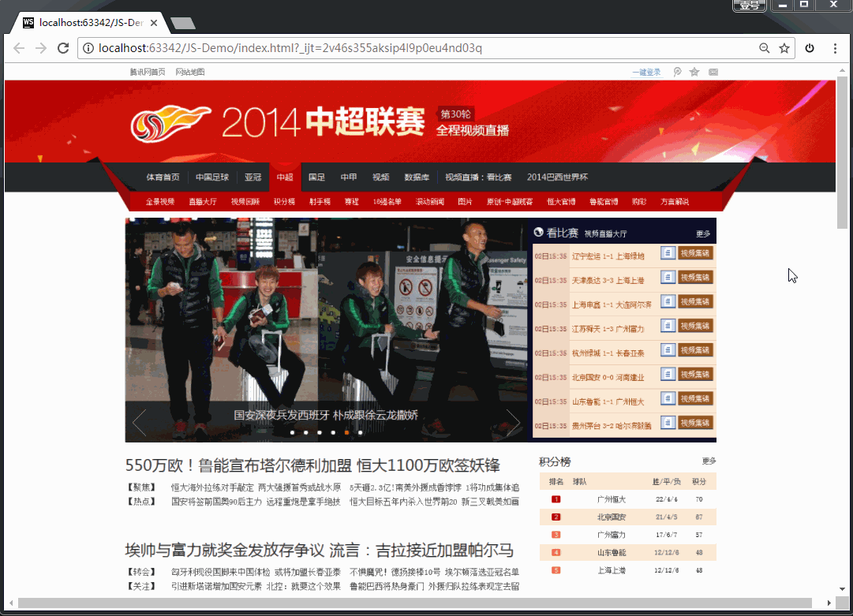853x616 pixels.
Task: Click the browser forward arrow
Action: [x=41, y=48]
